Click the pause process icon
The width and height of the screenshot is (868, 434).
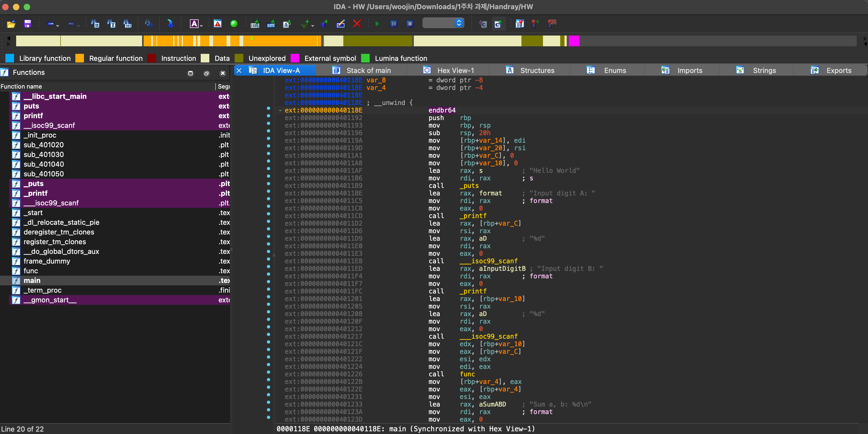coord(394,24)
